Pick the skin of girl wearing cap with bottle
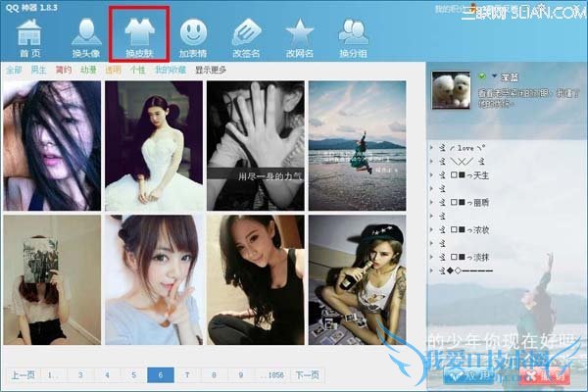 (x=357, y=280)
